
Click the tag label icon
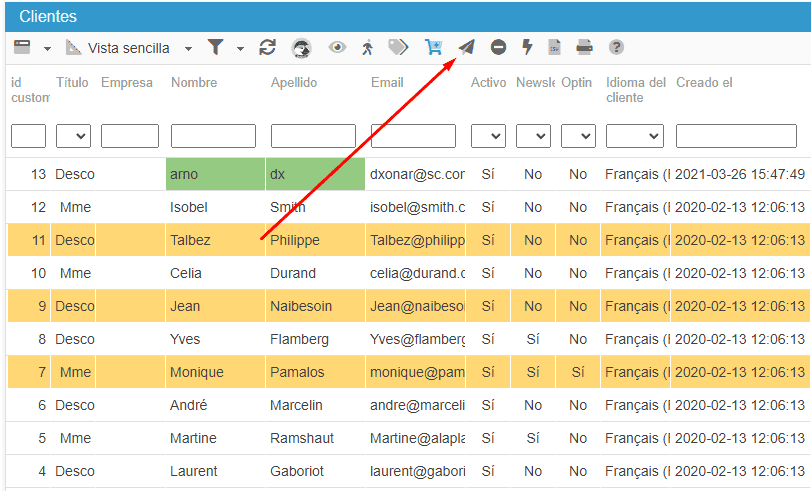(x=398, y=48)
